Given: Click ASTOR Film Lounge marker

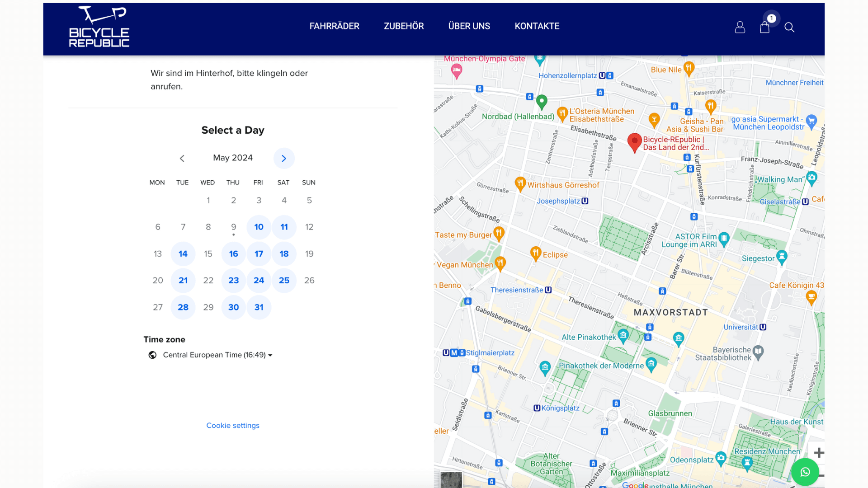Looking at the screenshot, I should click(x=724, y=239).
